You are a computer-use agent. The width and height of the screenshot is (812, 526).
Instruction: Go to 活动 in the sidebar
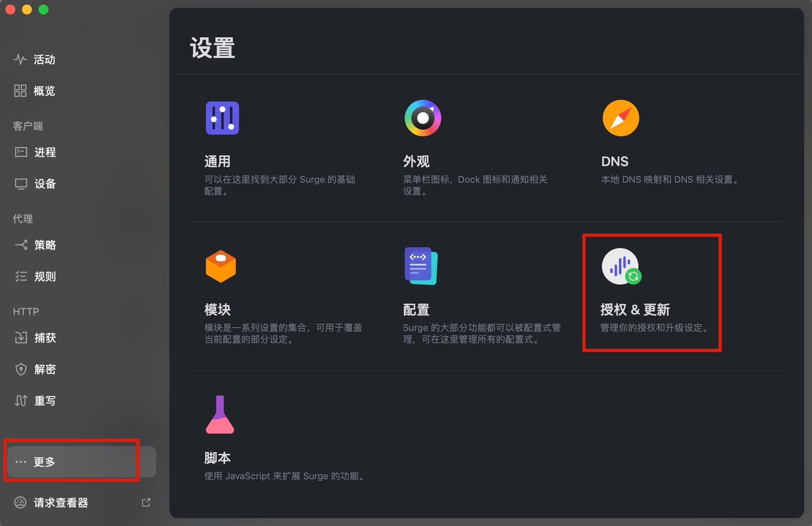pos(44,60)
